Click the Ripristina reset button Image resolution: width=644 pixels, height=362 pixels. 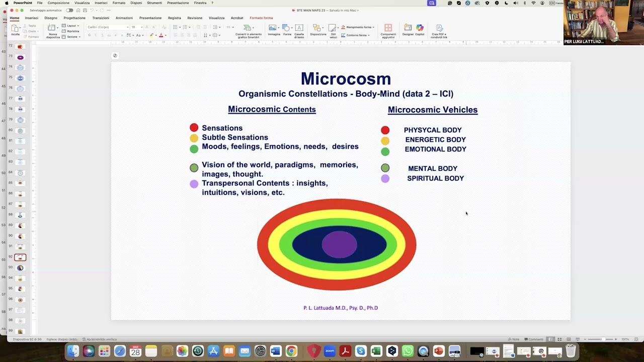pyautogui.click(x=70, y=31)
